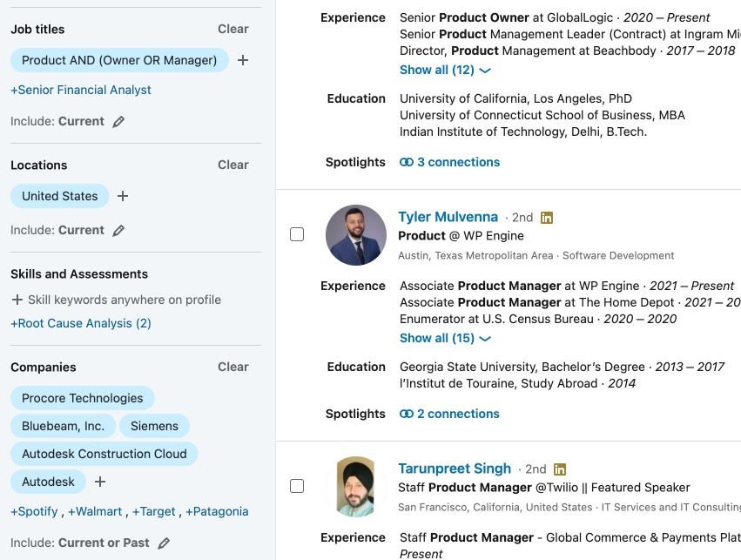Add another company with plus icon
741x560 pixels.
(x=100, y=482)
